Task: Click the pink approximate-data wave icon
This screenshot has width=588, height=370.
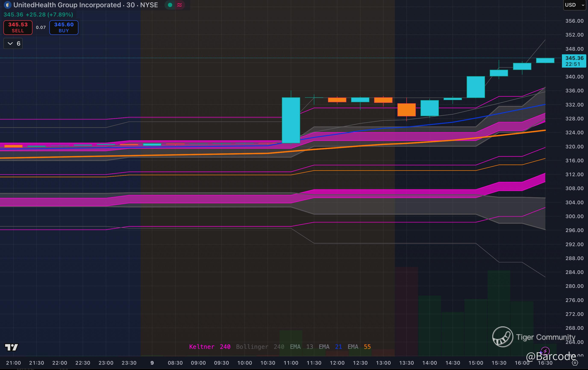Action: [179, 5]
